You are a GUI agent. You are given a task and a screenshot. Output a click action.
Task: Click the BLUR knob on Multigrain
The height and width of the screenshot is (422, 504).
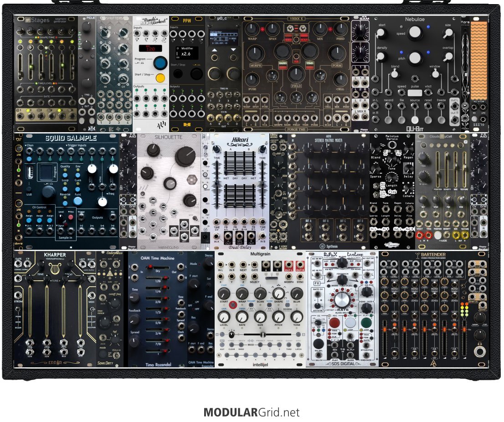[297, 293]
